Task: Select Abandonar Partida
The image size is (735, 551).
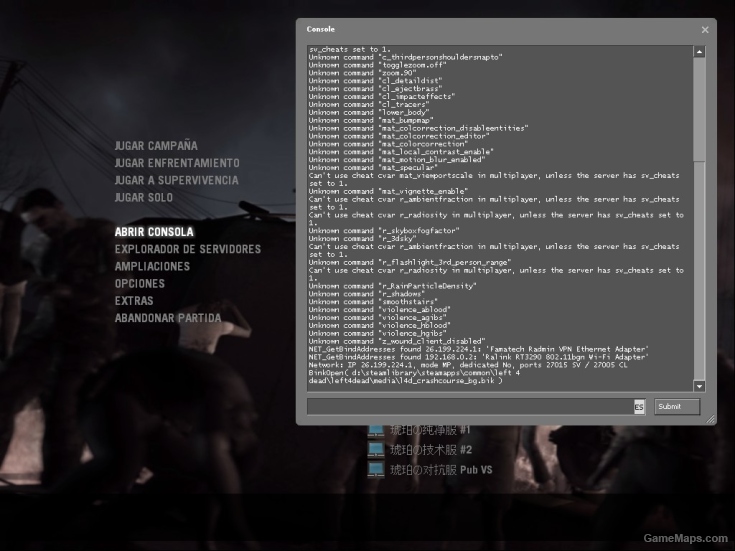Action: (168, 318)
